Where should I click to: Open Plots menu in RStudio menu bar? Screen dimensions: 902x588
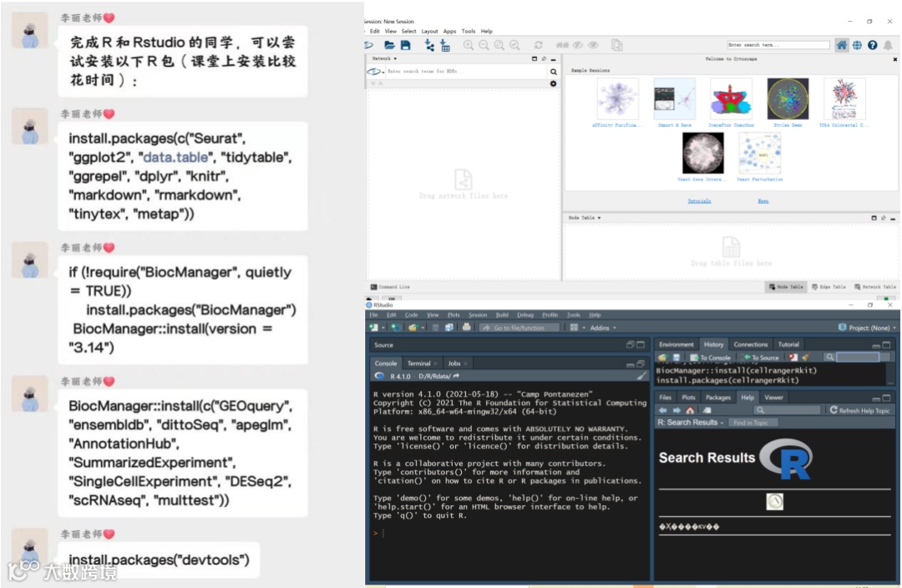click(x=454, y=315)
